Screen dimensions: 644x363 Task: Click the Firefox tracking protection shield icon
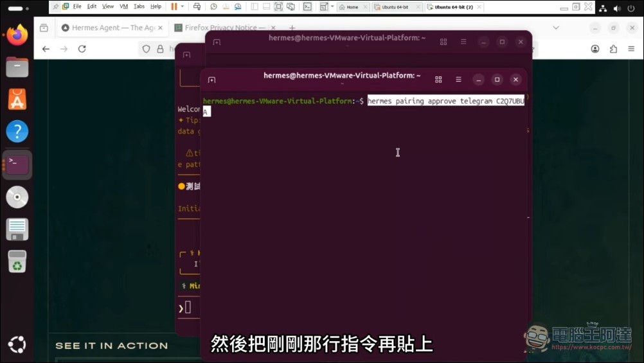(146, 49)
